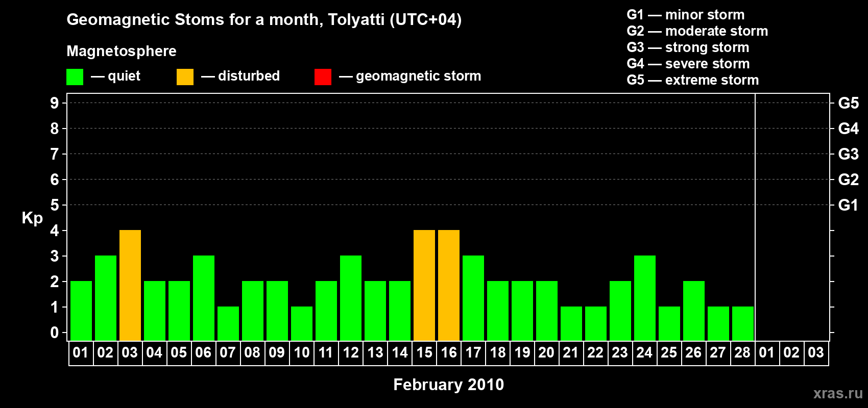This screenshot has width=868, height=408.
Task: Click 'G3 — strong storm' legend entry
Action: (x=688, y=47)
